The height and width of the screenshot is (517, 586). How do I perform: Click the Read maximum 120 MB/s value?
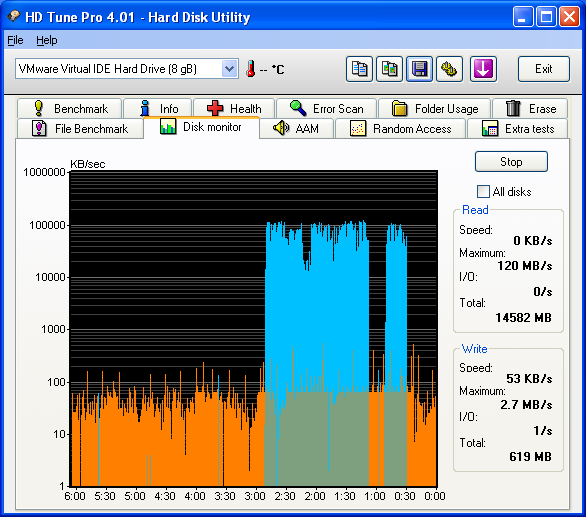click(x=524, y=265)
